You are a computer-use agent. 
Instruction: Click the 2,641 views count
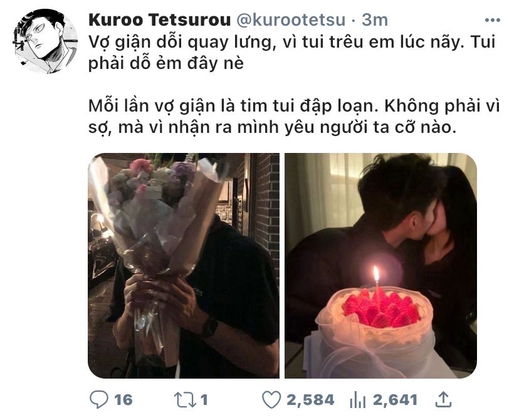(395, 400)
